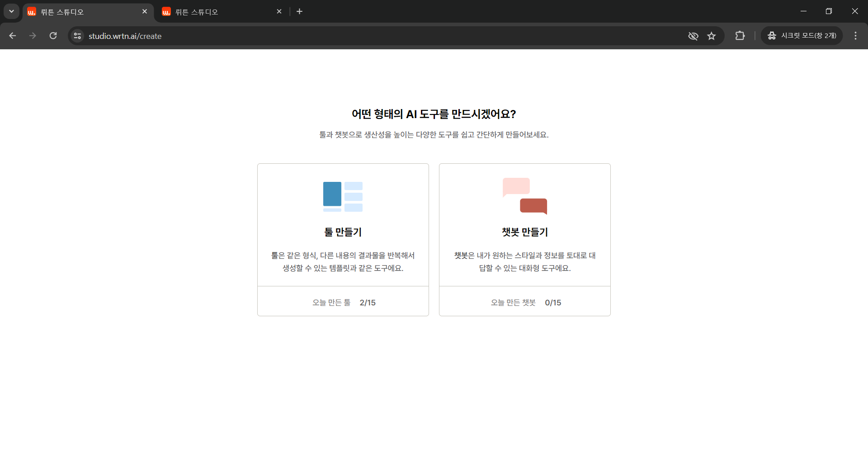868x466 pixels.
Task: Minimize the browser window
Action: [803, 11]
